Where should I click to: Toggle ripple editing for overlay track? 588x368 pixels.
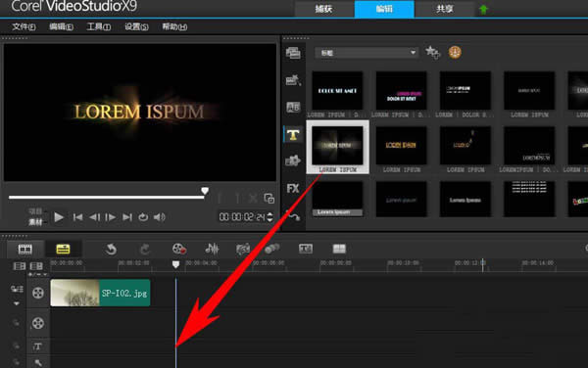click(x=16, y=323)
